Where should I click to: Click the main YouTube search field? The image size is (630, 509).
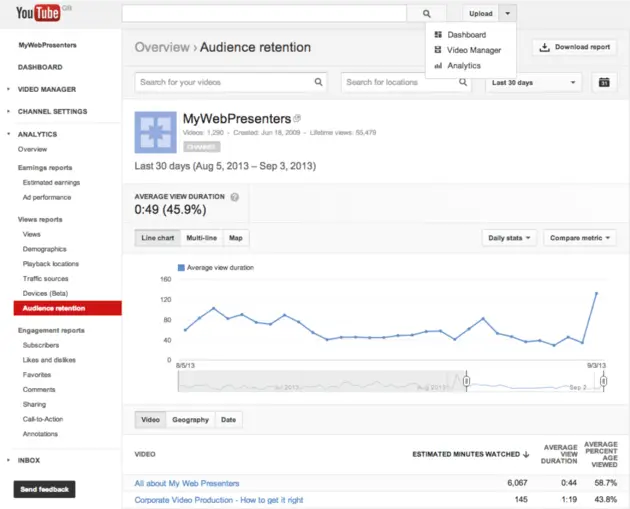(264, 14)
